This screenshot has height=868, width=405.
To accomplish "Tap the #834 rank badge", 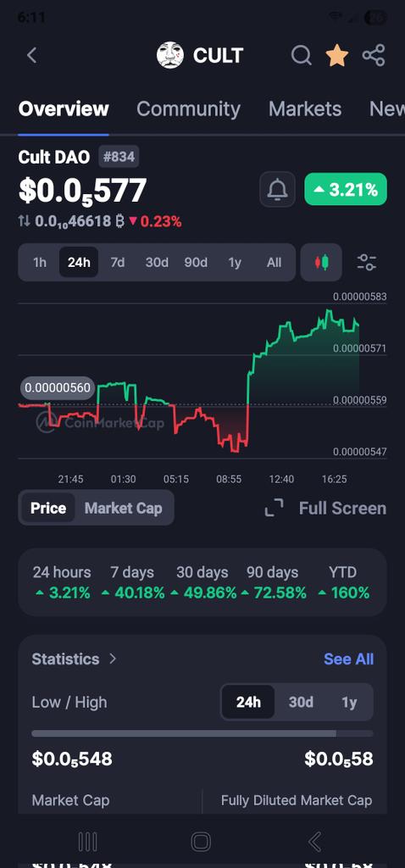I will pos(119,157).
